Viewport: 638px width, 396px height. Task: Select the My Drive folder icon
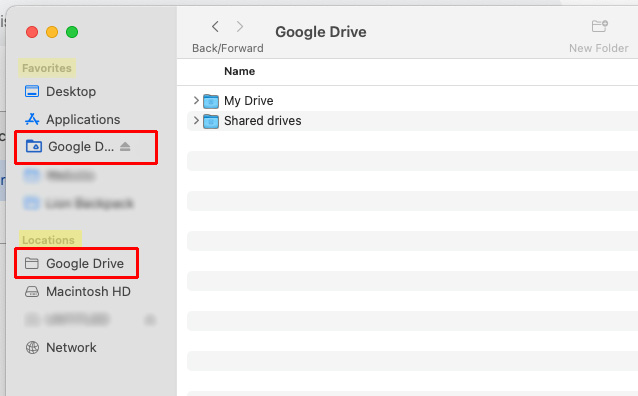211,101
